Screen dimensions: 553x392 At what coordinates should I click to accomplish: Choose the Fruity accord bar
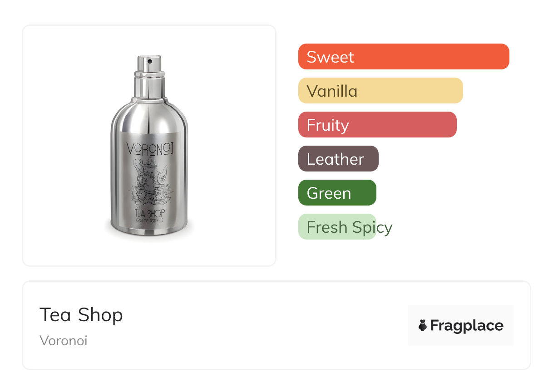(377, 125)
